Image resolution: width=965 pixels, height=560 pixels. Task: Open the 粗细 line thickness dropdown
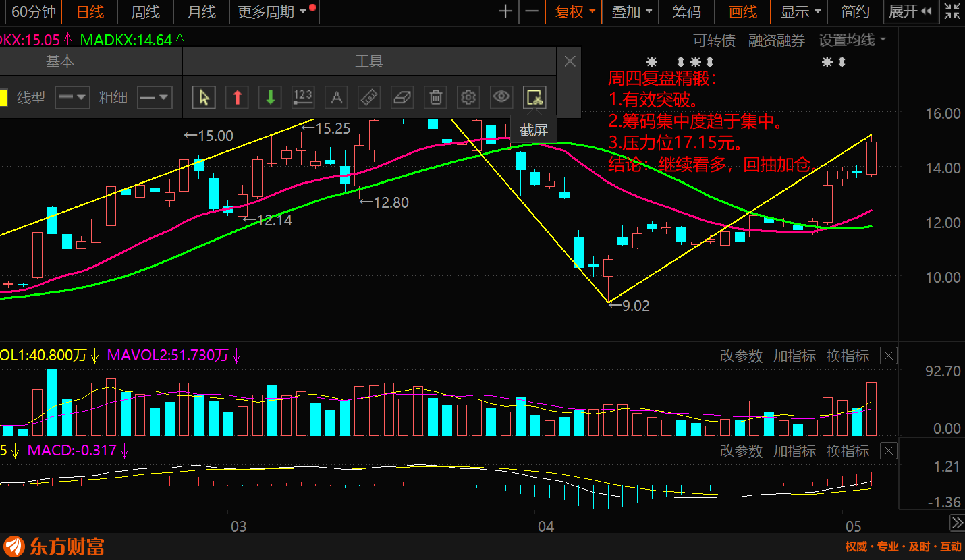click(x=155, y=97)
